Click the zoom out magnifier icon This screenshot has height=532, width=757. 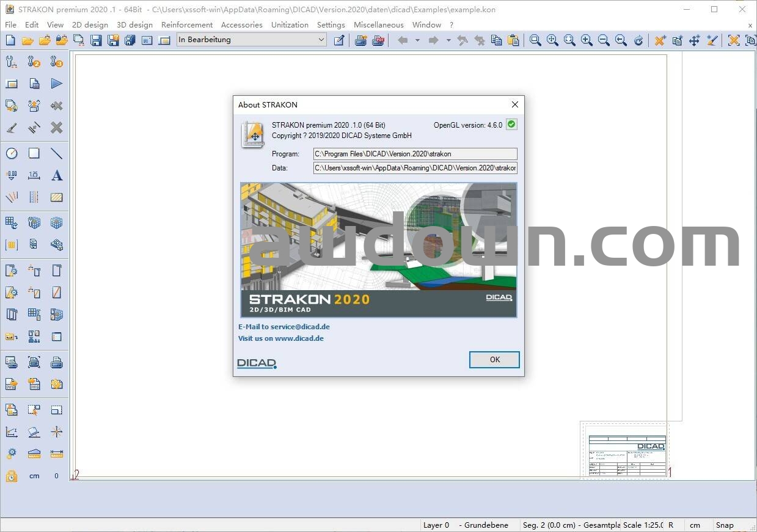point(604,40)
